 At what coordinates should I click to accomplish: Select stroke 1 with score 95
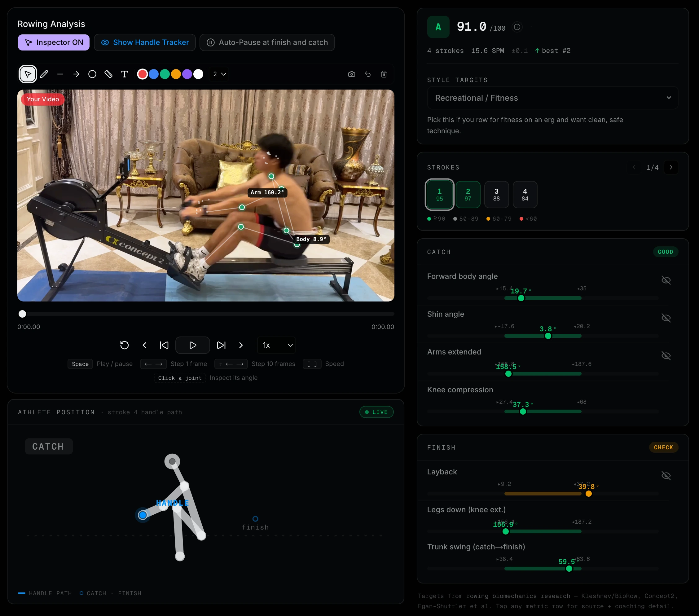pos(439,194)
